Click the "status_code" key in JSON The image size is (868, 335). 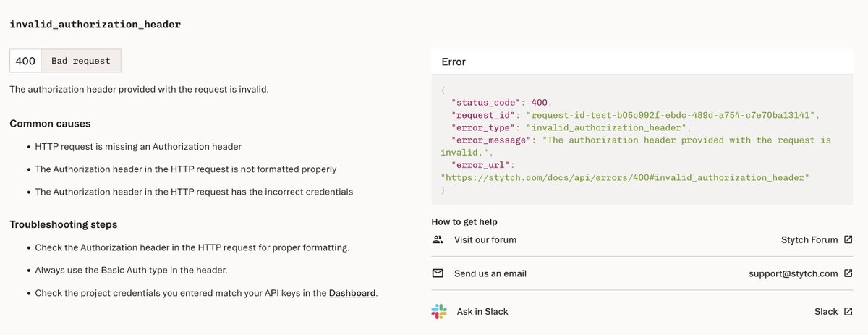(x=485, y=103)
